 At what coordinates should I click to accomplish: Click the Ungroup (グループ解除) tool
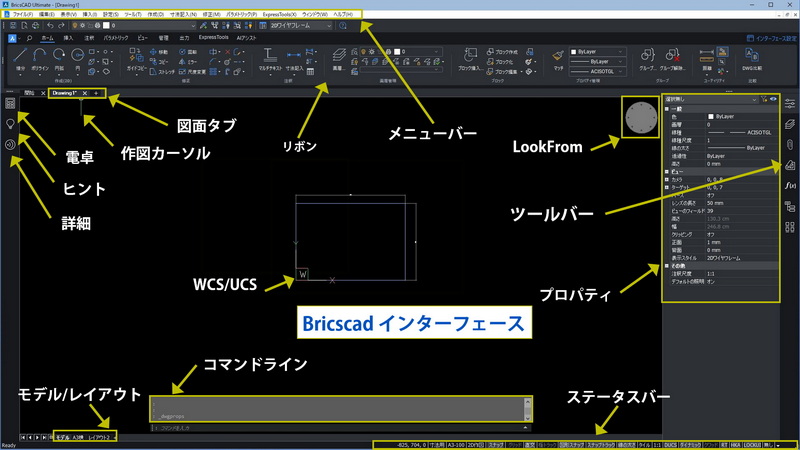[672, 59]
